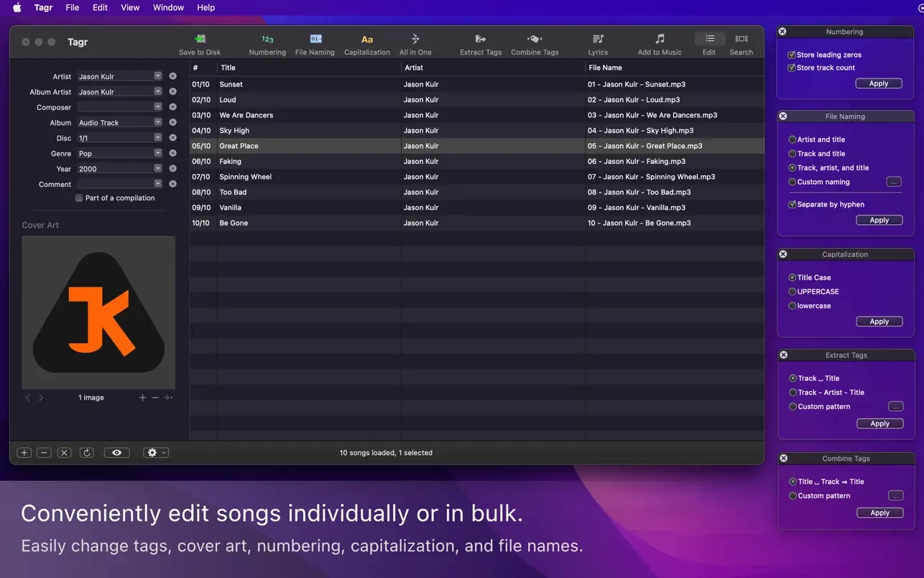Open the gear action menu dropdown
924x578 pixels.
point(156,452)
